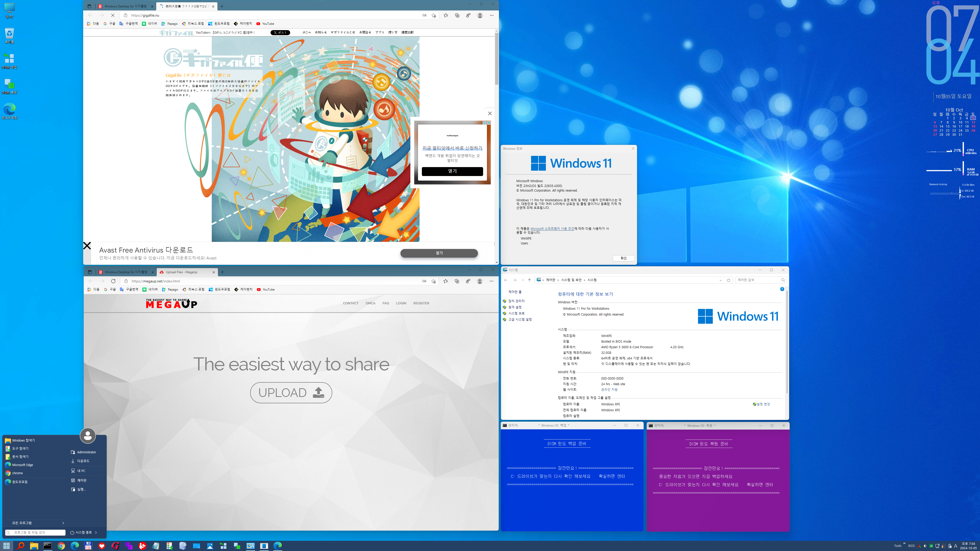Screen dimensions: 980x551
Task: Open YouTube bookmark in gigafile Edge window
Action: click(265, 23)
